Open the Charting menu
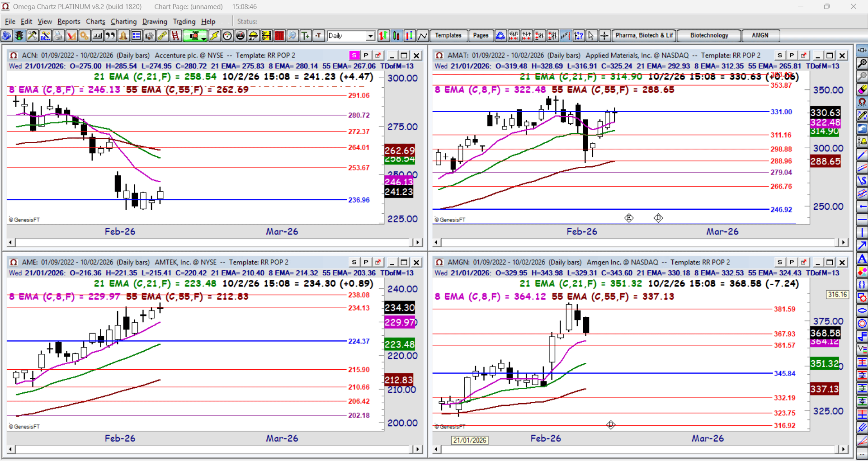 [x=123, y=22]
